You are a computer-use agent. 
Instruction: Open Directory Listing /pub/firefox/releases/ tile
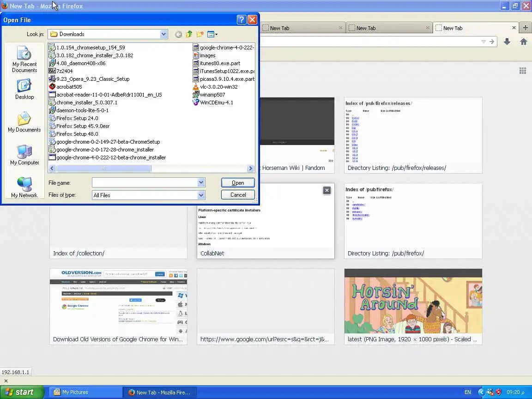tap(413, 135)
